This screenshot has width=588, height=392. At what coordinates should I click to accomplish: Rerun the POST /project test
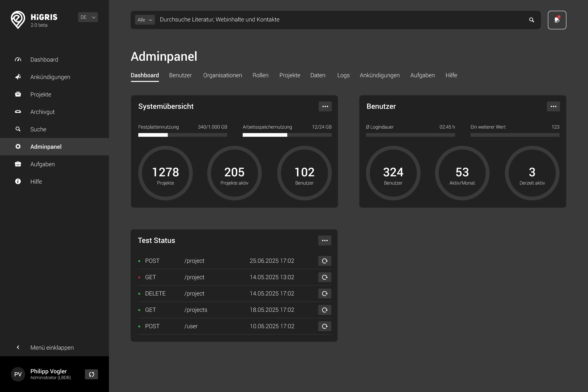coord(324,261)
